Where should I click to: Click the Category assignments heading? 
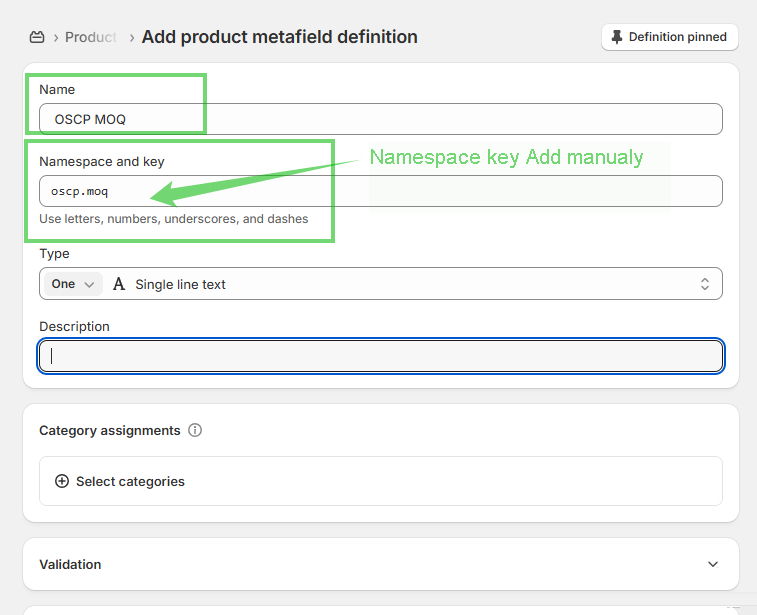tap(110, 431)
